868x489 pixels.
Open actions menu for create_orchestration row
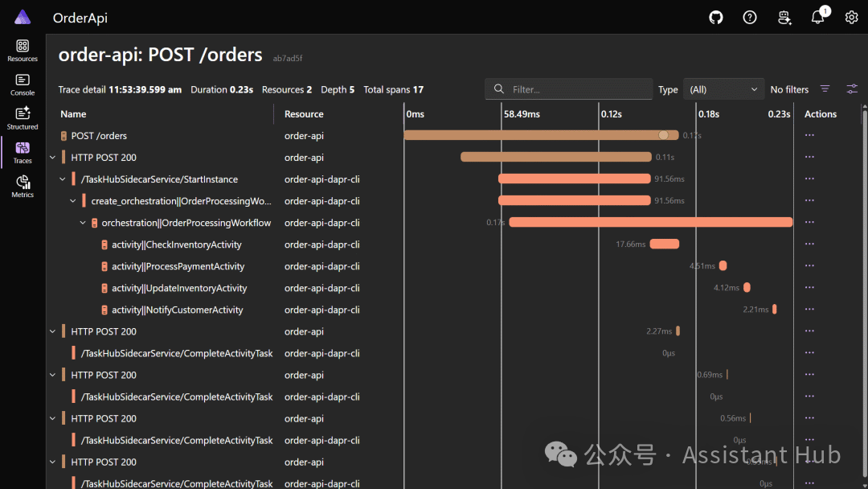click(809, 201)
